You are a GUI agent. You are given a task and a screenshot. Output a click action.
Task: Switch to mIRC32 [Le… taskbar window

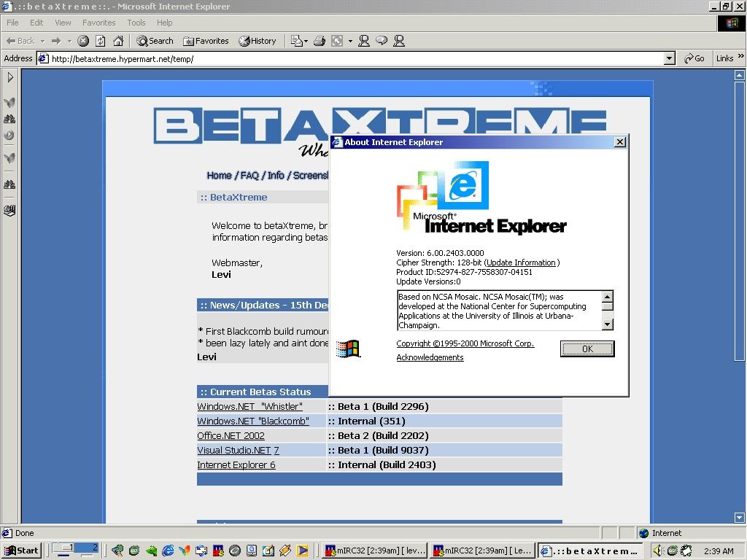coord(481,551)
